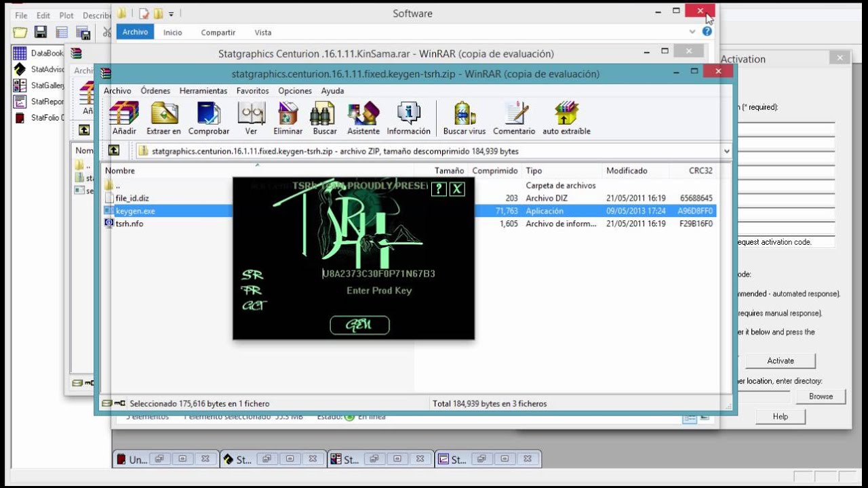Click the Activate button in Activation dialog
Viewport: 868px width, 488px height.
781,361
